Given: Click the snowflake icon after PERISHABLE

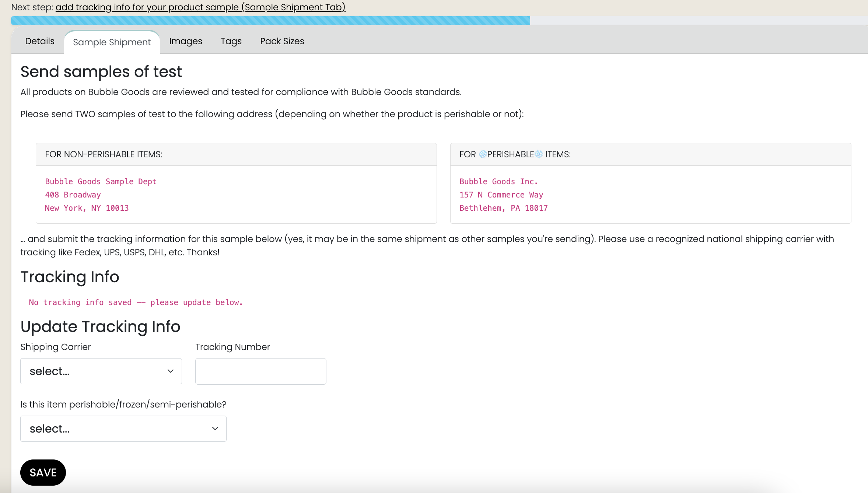Looking at the screenshot, I should click(539, 154).
